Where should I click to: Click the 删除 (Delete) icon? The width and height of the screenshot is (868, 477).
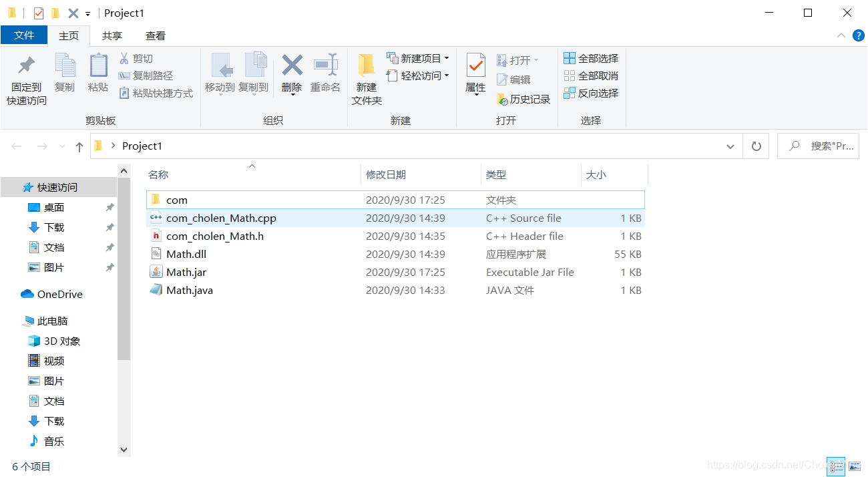pyautogui.click(x=292, y=73)
